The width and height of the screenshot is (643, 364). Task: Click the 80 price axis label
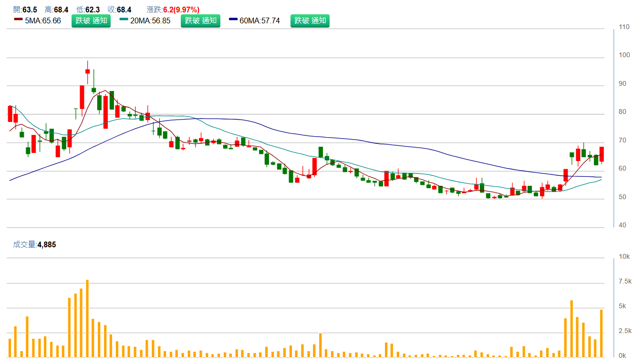622,112
